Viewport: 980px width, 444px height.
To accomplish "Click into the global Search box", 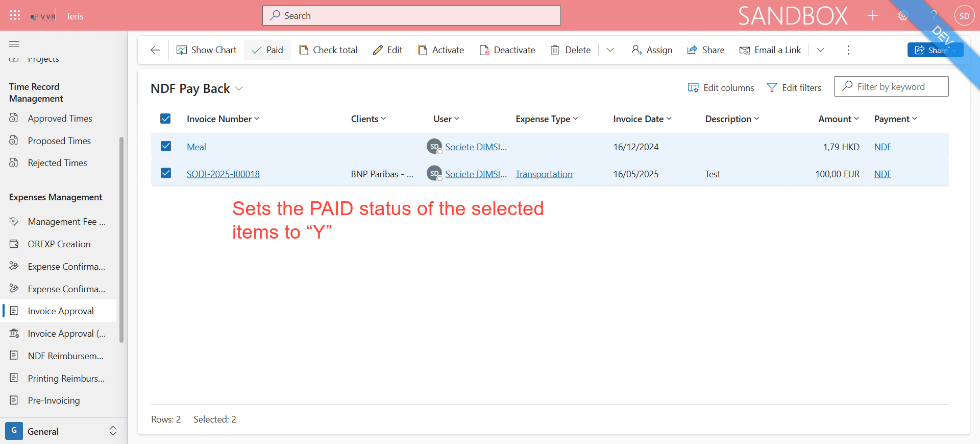I will [x=411, y=15].
